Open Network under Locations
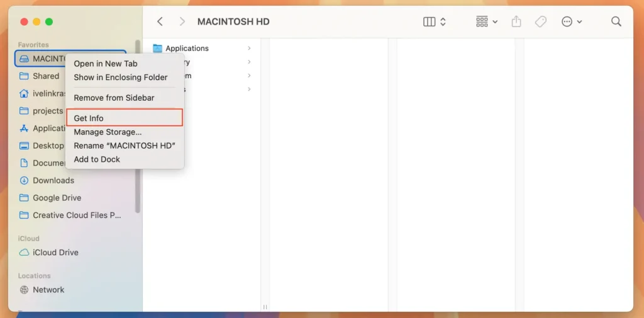 tap(48, 290)
